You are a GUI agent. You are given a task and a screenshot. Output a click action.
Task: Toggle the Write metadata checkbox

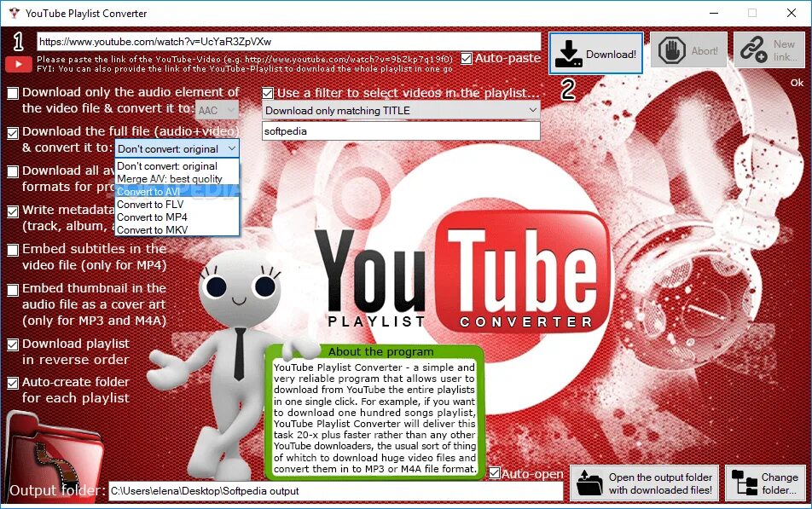pos(13,211)
